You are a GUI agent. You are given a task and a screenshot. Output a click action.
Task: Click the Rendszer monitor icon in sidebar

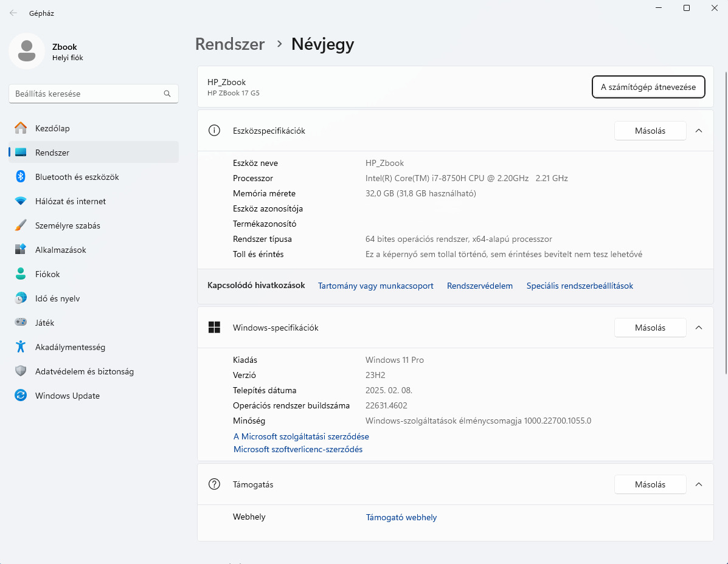(x=21, y=152)
